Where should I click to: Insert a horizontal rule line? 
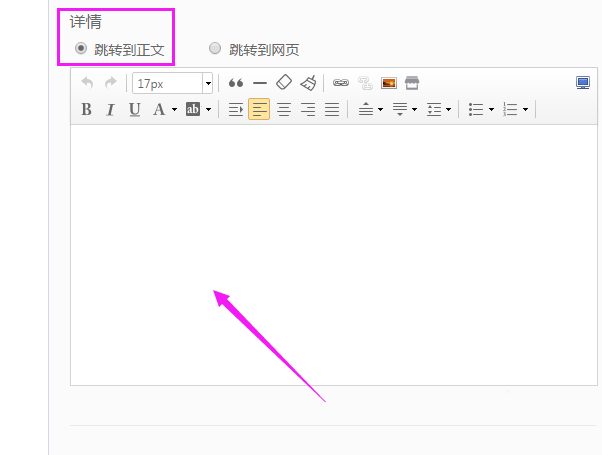coord(260,83)
